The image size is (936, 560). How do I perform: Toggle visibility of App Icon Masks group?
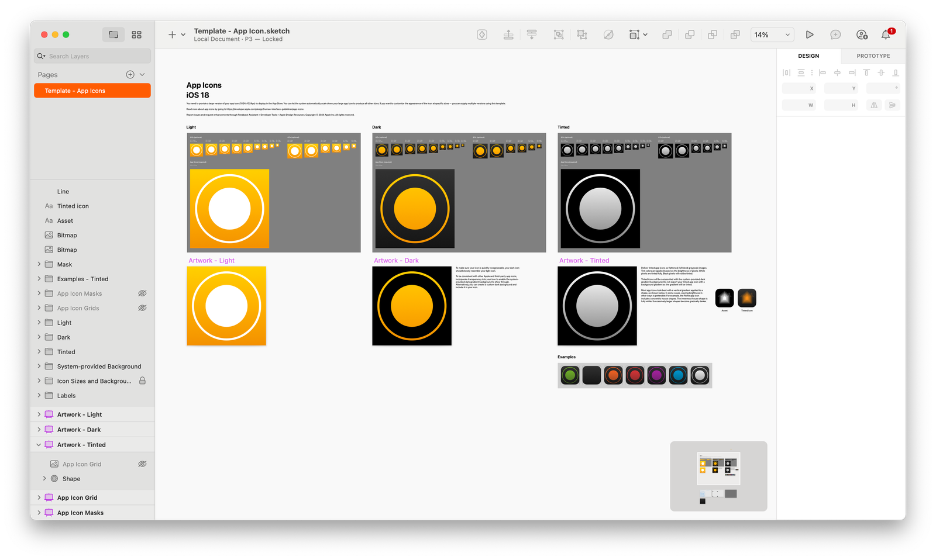point(142,293)
